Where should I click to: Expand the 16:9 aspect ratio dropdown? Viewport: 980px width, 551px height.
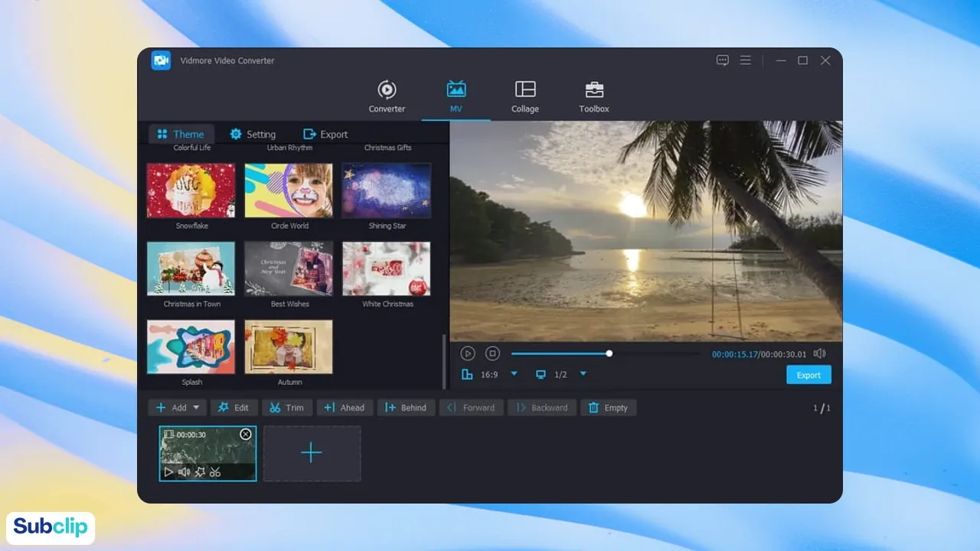click(514, 374)
